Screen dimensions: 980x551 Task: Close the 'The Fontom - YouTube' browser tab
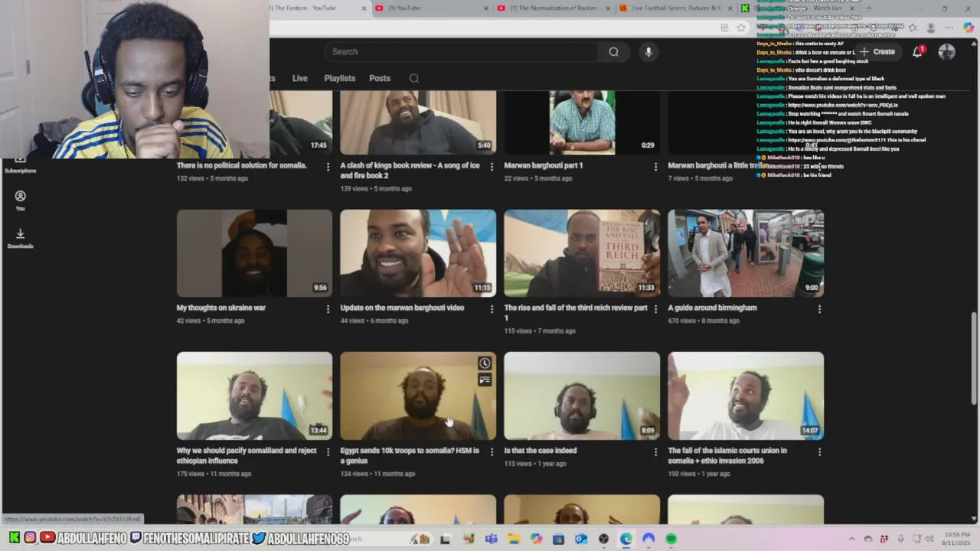coord(364,8)
